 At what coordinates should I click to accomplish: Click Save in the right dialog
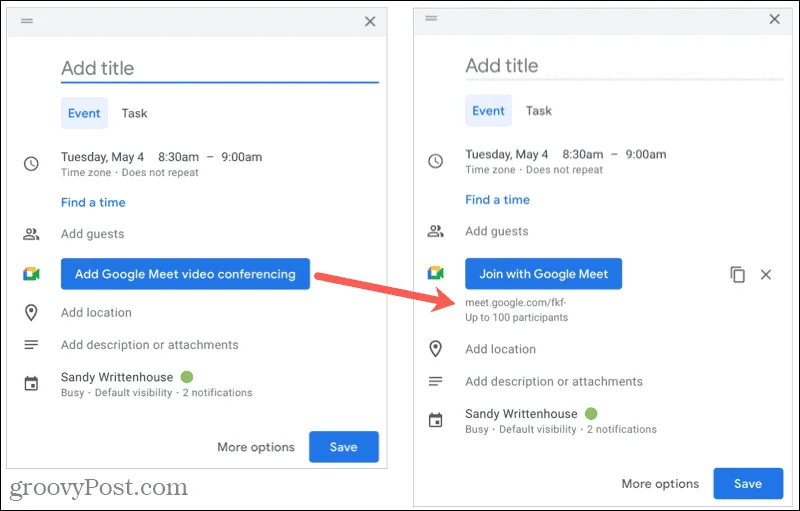coord(748,483)
